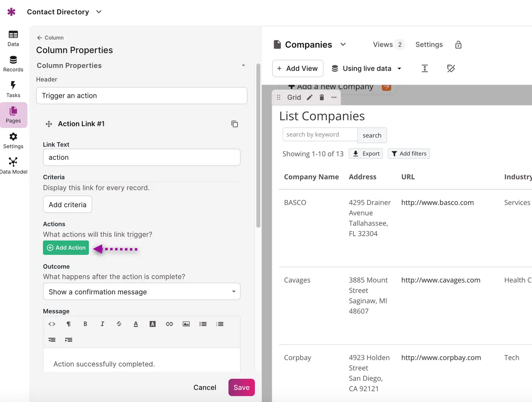This screenshot has width=532, height=402.
Task: Open the Outcome dropdown
Action: [x=142, y=292]
